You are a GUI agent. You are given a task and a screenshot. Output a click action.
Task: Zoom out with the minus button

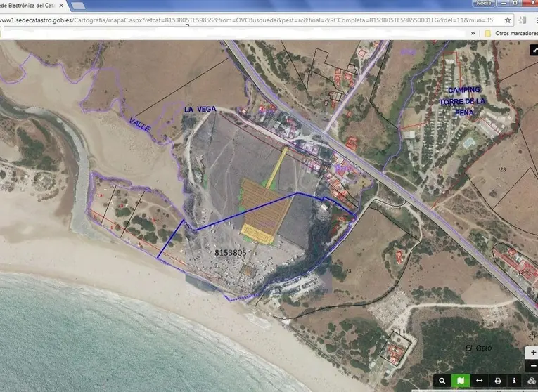click(533, 366)
